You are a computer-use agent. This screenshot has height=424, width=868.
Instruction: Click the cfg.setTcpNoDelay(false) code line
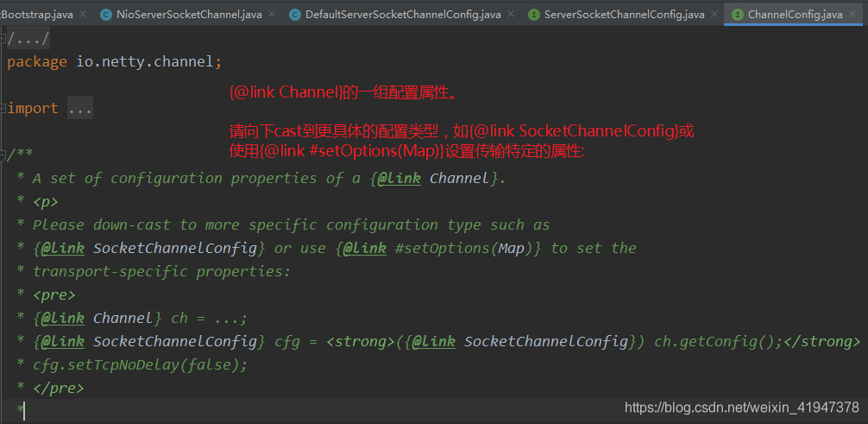tap(140, 364)
